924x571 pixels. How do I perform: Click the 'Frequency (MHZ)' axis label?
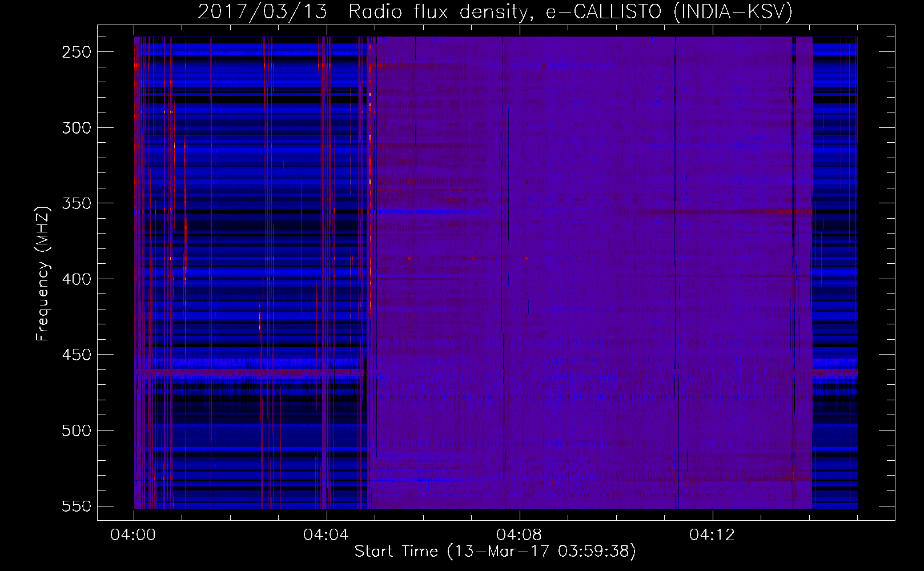click(x=43, y=274)
